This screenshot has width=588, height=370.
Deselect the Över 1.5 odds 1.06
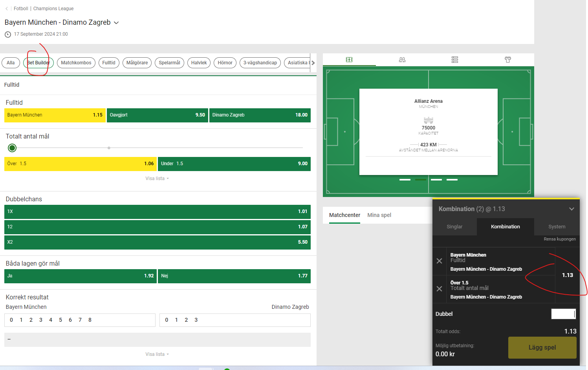[x=80, y=164]
